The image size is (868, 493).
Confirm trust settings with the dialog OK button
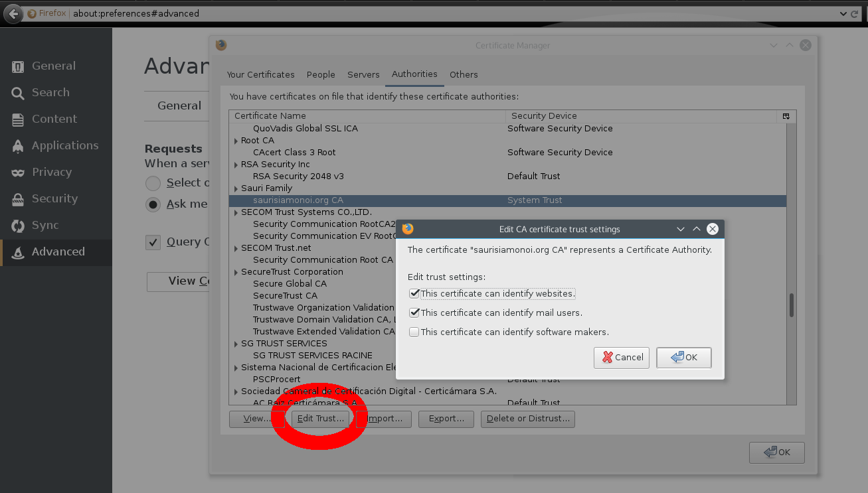683,357
